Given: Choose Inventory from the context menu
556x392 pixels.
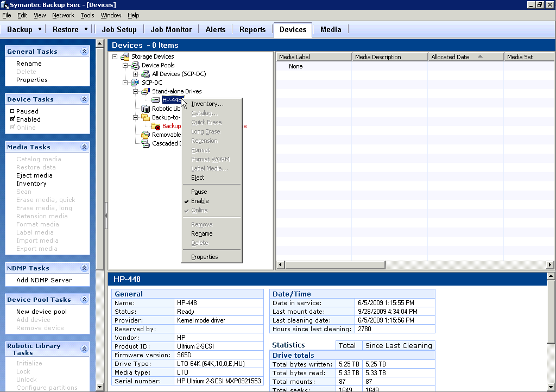Looking at the screenshot, I should (206, 103).
